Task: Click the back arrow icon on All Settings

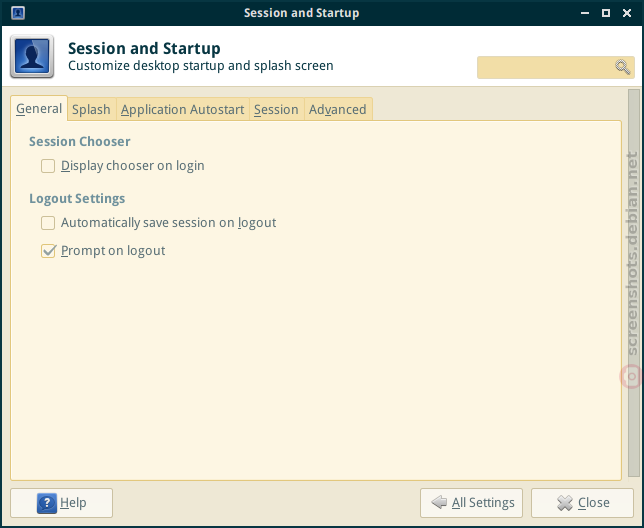Action: [x=439, y=502]
